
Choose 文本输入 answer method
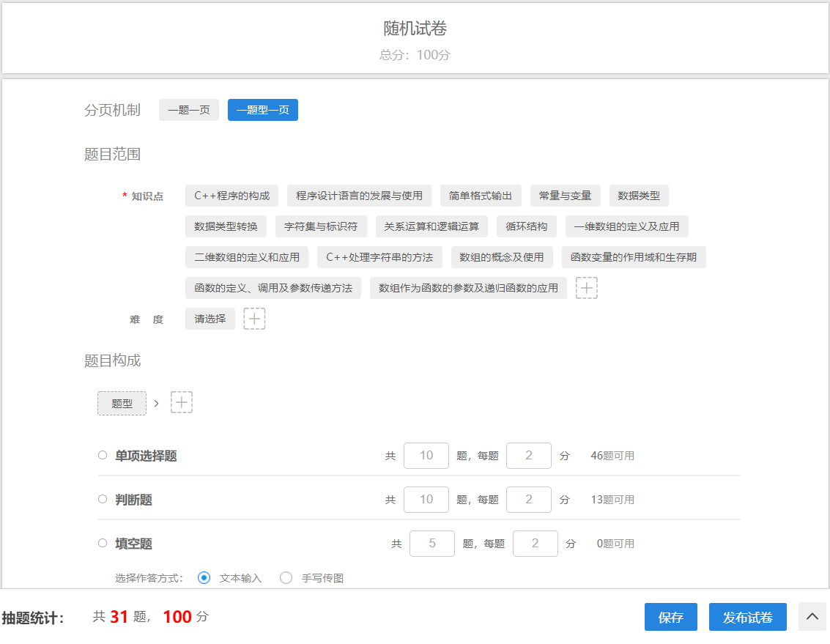[204, 578]
